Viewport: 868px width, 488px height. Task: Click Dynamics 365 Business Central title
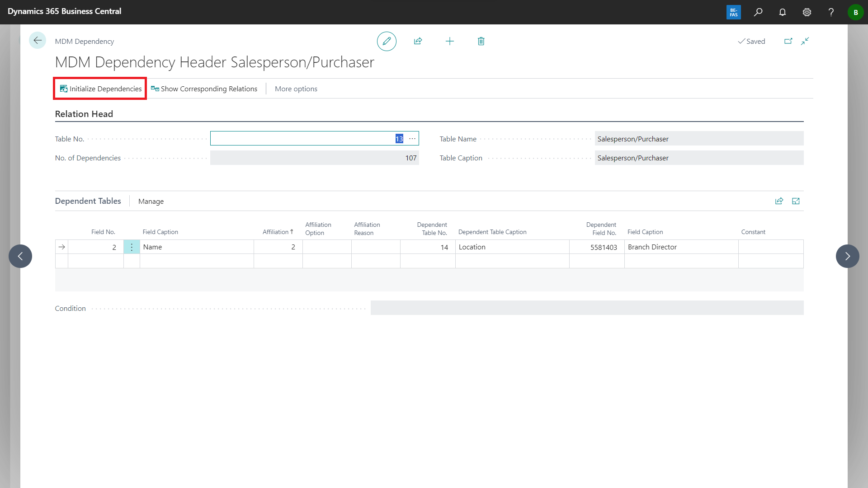click(x=65, y=11)
